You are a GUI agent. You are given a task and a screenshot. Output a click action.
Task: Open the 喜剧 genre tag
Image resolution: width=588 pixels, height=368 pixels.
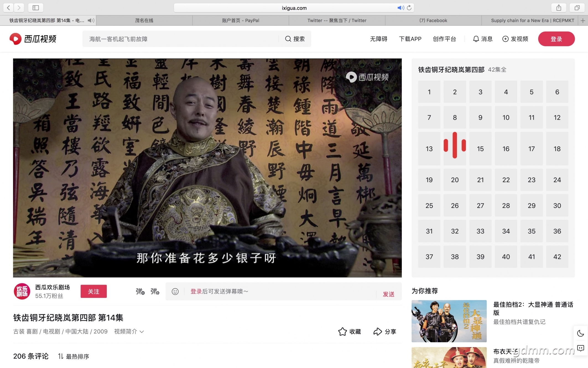click(x=32, y=331)
